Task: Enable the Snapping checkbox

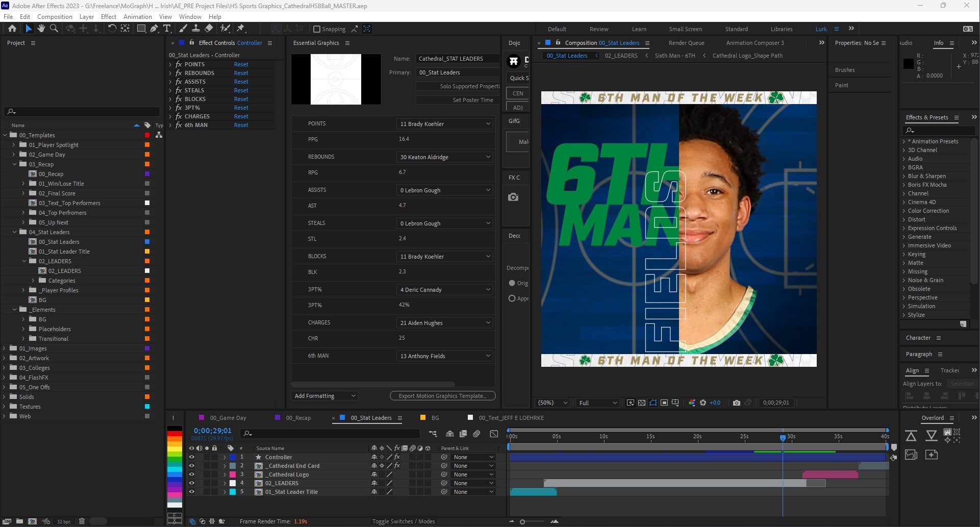Action: 317,29
